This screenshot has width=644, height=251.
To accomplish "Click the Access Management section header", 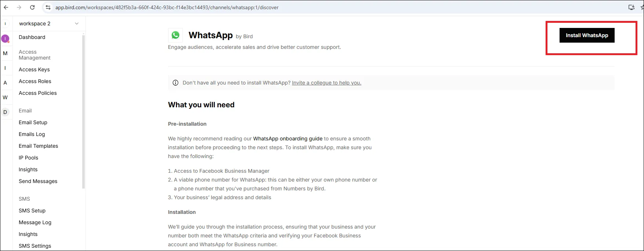I will tap(35, 55).
